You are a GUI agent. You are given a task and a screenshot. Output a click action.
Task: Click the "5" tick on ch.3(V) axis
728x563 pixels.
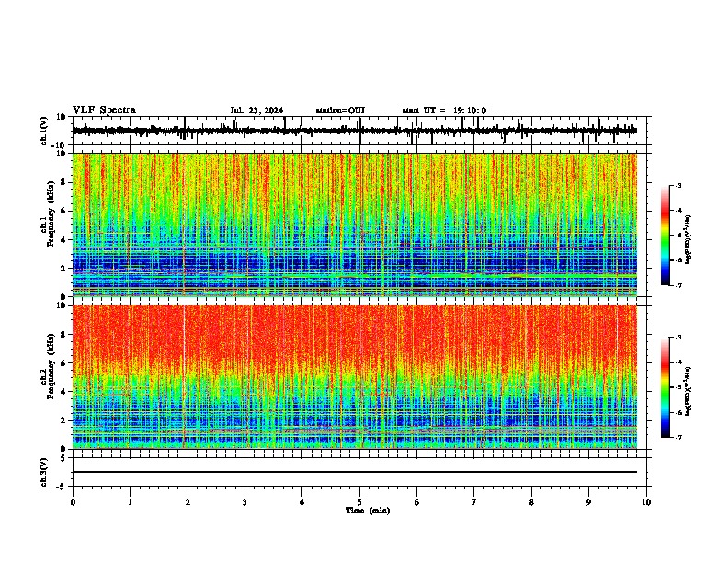tap(64, 457)
